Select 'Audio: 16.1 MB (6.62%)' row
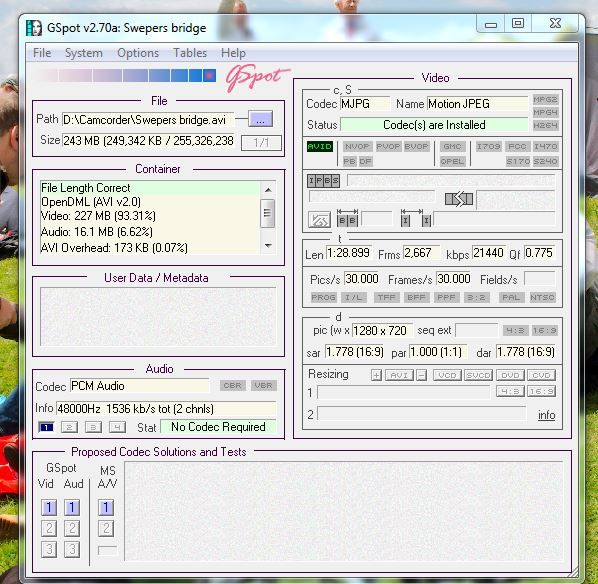 pos(150,232)
